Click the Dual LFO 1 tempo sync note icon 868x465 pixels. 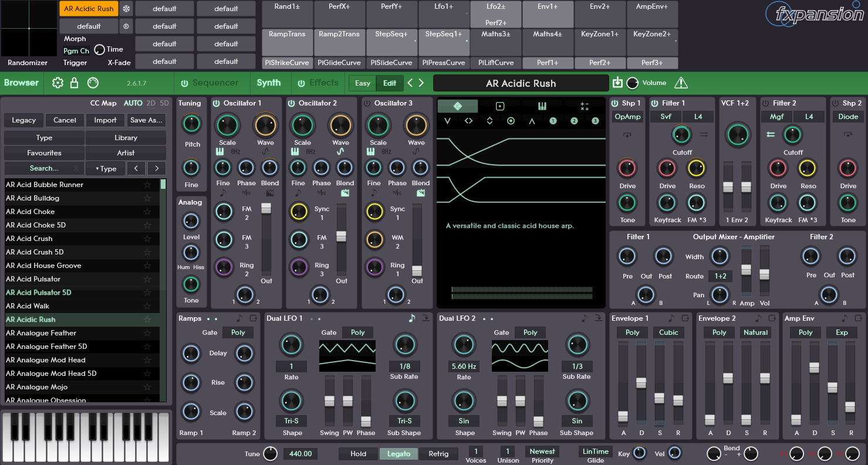(x=412, y=318)
